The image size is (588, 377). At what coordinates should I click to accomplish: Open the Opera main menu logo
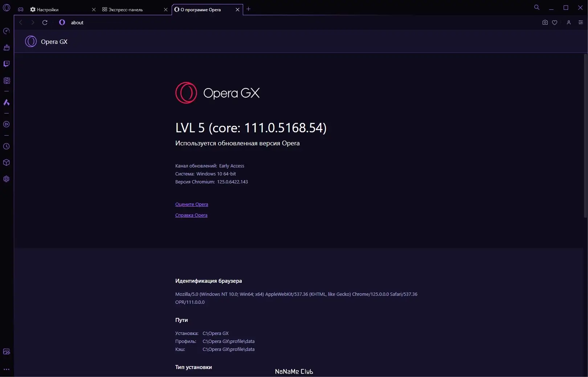point(7,8)
